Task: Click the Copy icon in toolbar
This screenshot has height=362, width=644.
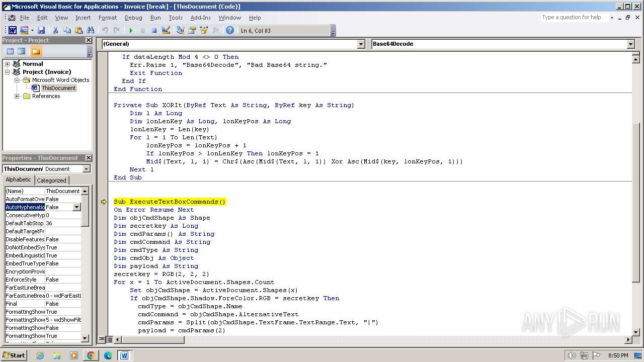Action: tap(67, 31)
